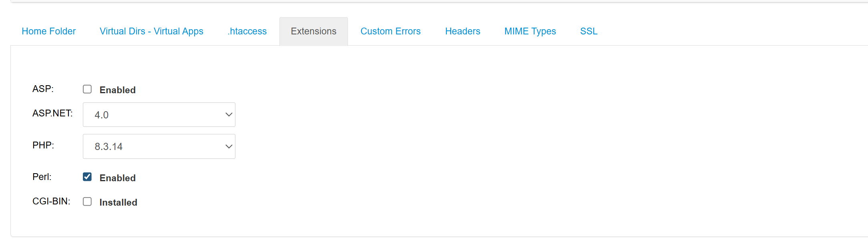Open the Headers tab
Image resolution: width=868 pixels, height=248 pixels.
462,31
